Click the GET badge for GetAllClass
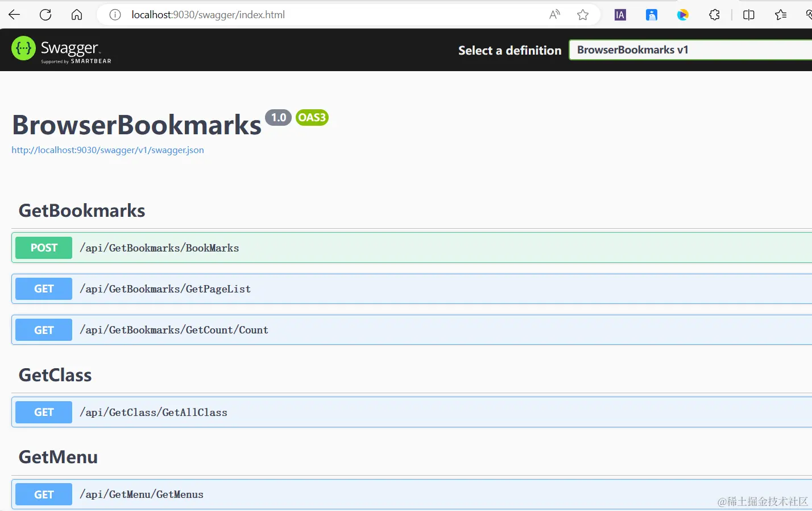This screenshot has width=812, height=511. tap(44, 412)
